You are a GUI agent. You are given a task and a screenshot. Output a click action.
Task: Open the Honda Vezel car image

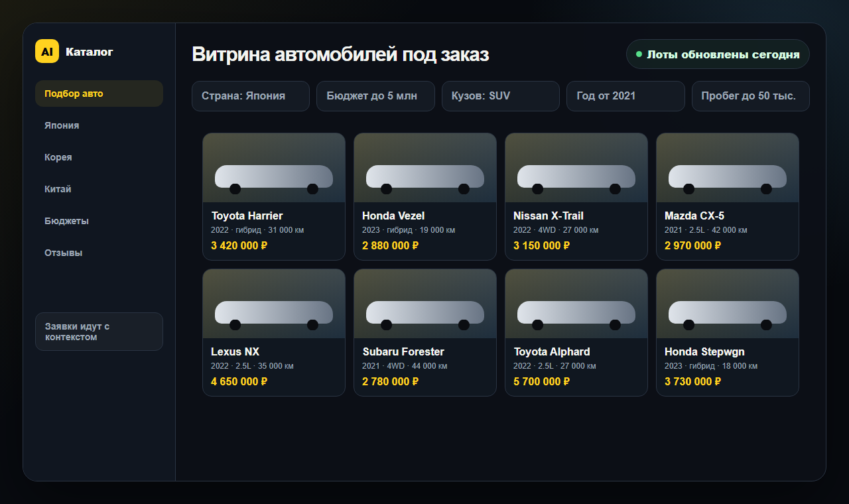425,168
